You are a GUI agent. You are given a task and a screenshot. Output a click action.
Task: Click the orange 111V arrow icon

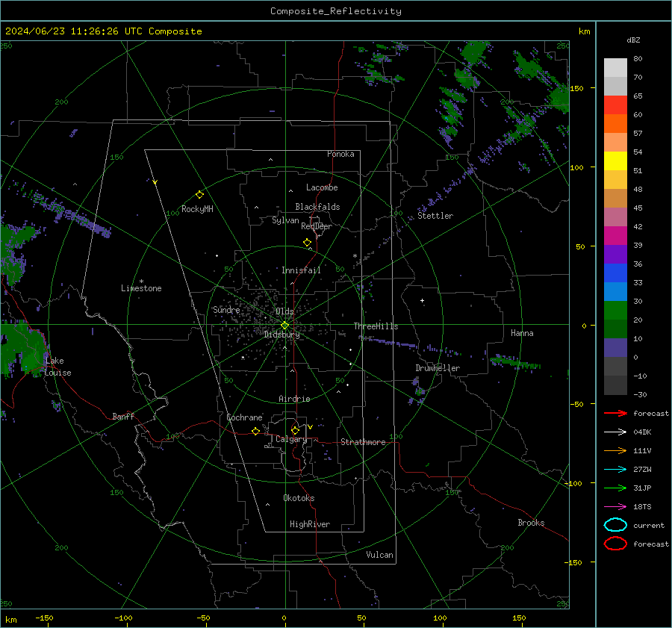pos(615,450)
